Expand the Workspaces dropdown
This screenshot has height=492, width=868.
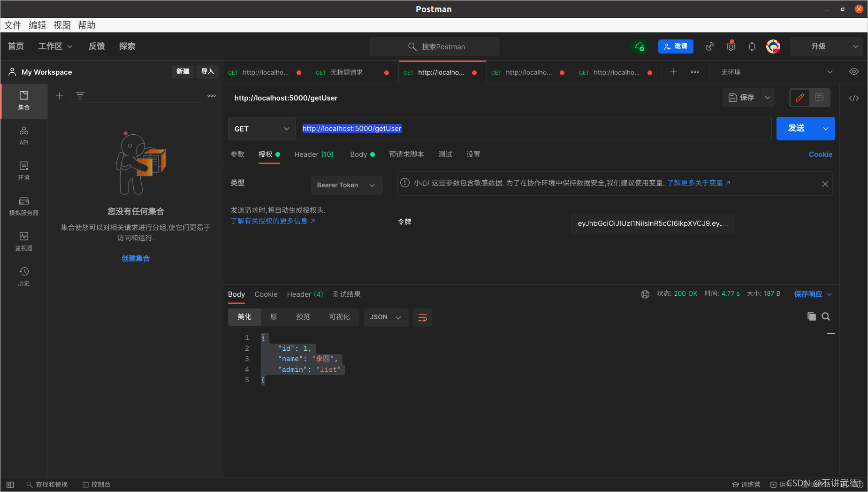click(55, 46)
